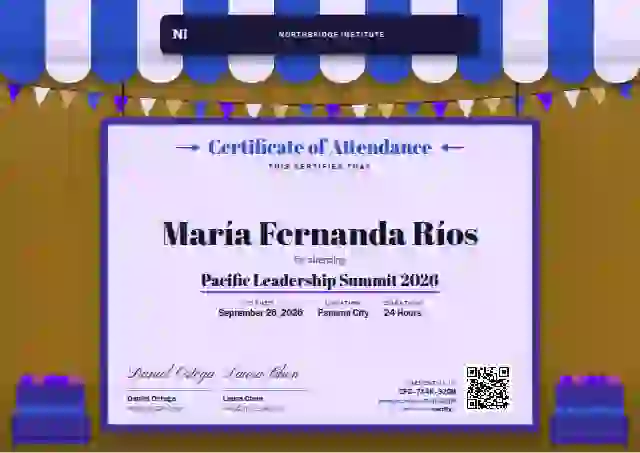Click the certificate ID code beside the QR
Image resolution: width=640 pixels, height=453 pixels.
(x=427, y=391)
